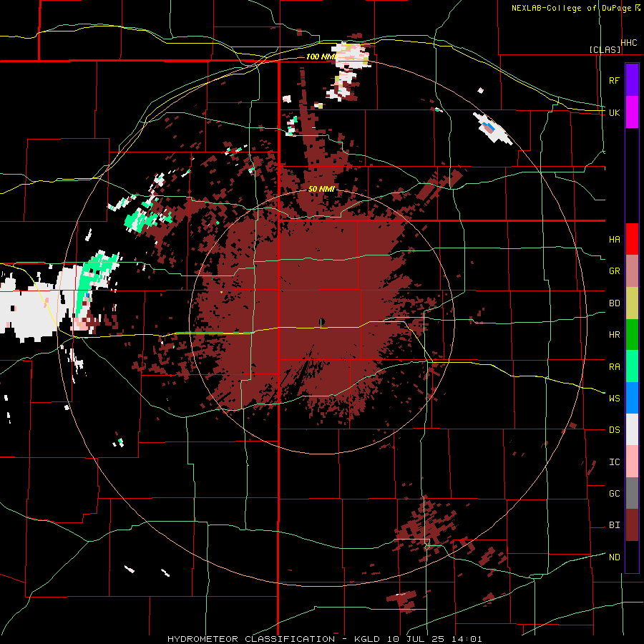Click the RA legend label
This screenshot has height=644, width=644.
pos(615,367)
